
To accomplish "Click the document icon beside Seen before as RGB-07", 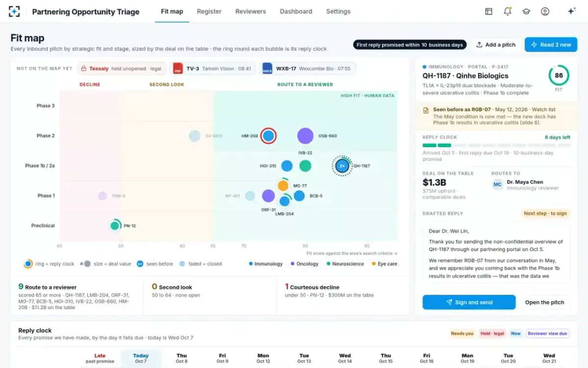I will 426,110.
